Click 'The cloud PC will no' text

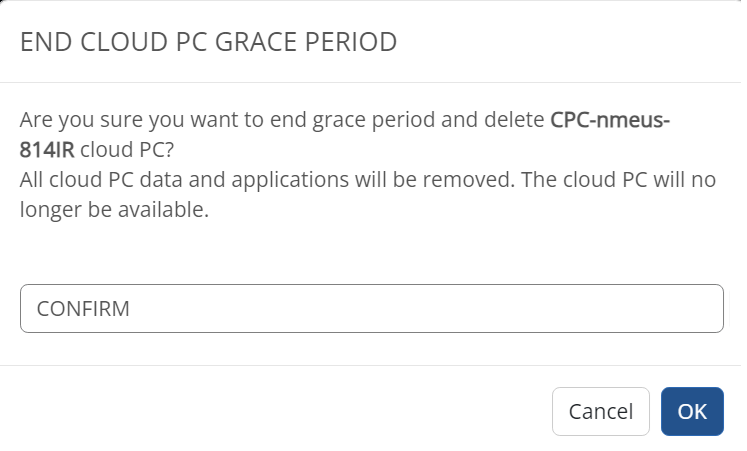click(618, 180)
